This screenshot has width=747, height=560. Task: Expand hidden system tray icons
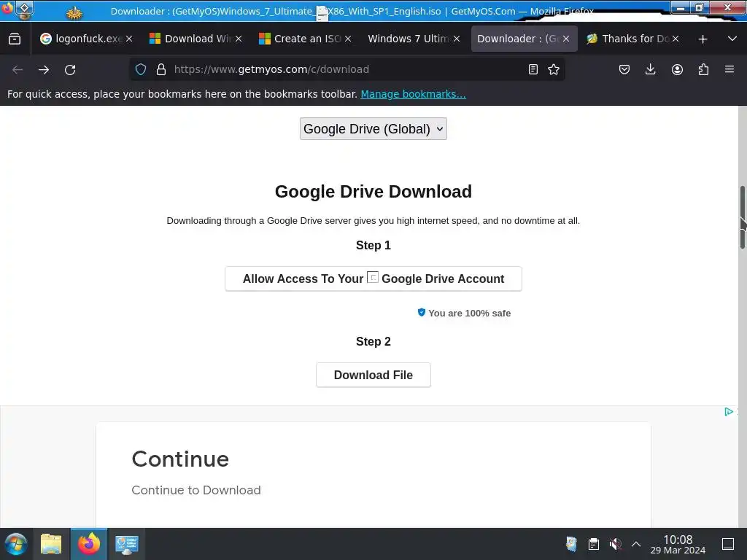(x=636, y=544)
